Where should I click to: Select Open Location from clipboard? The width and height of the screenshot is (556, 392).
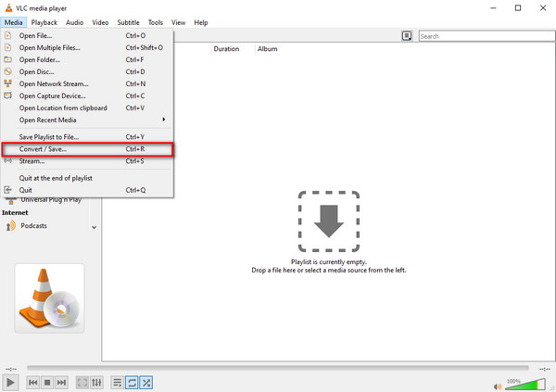click(87, 107)
